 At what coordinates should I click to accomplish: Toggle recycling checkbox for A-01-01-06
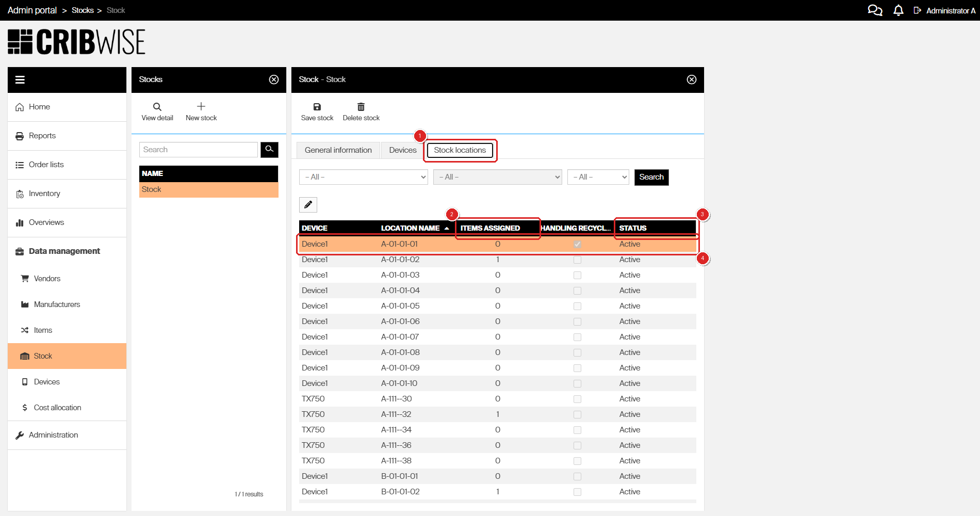(x=577, y=321)
